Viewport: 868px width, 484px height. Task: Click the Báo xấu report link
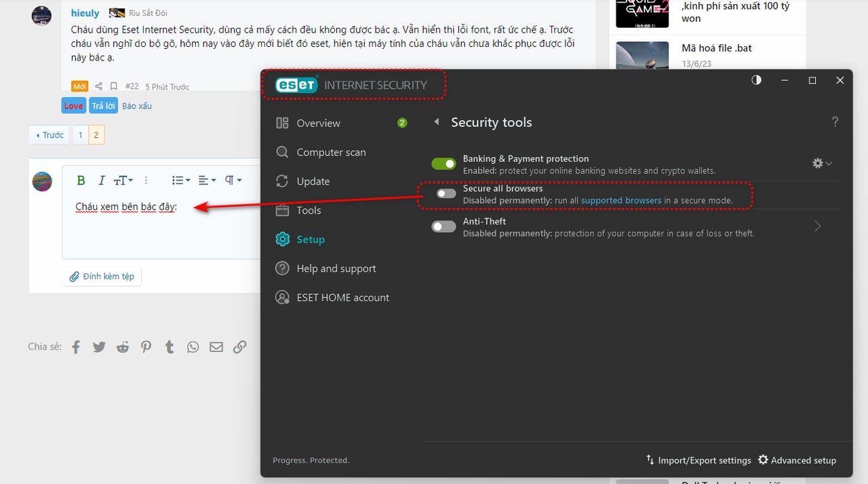(137, 106)
